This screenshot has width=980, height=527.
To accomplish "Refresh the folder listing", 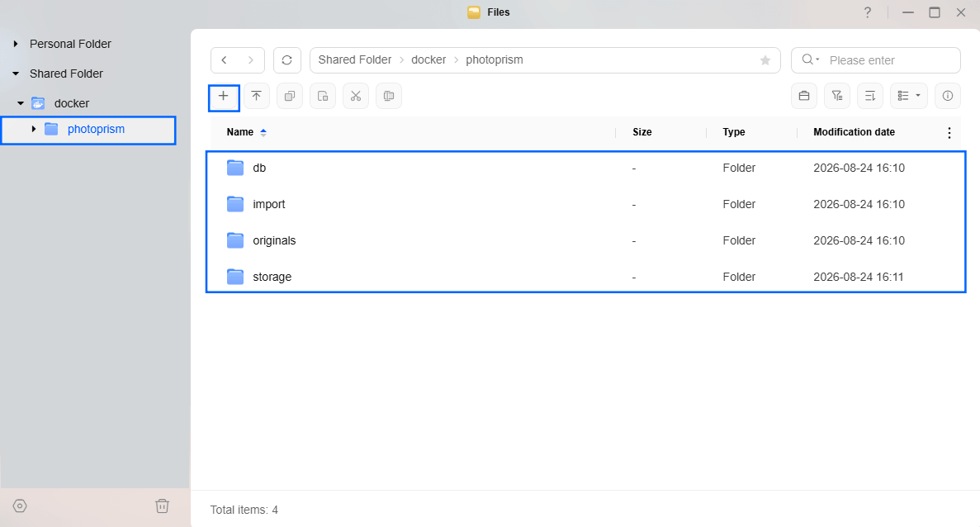I will tap(286, 60).
